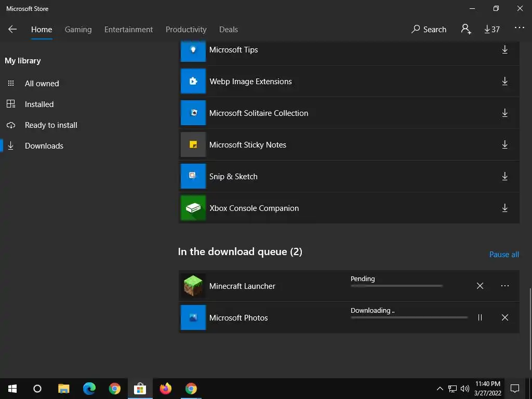The width and height of the screenshot is (532, 399).
Task: Click the Xbox Console Companion app tile
Action: click(x=193, y=208)
